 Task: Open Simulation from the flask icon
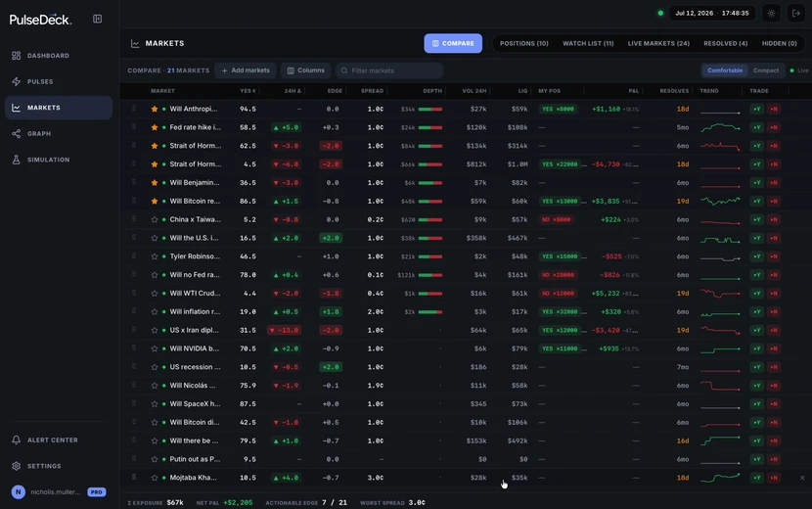(x=16, y=160)
